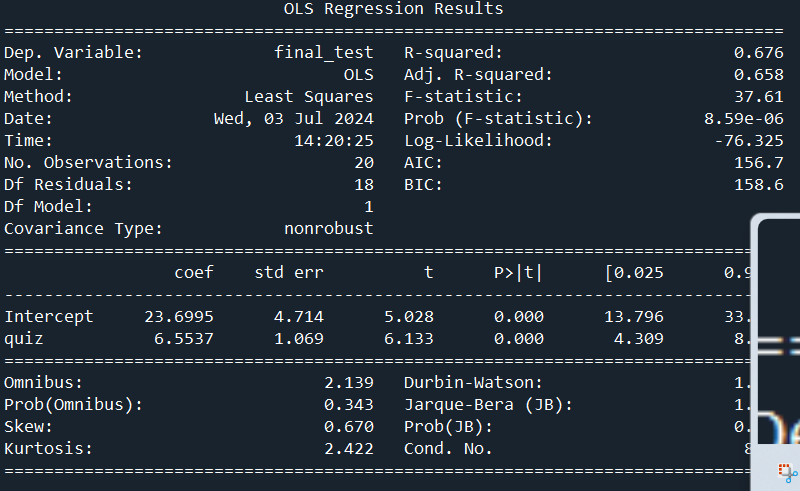Viewport: 800px width, 491px height.
Task: Select the 'quiz' row label
Action: 23,339
